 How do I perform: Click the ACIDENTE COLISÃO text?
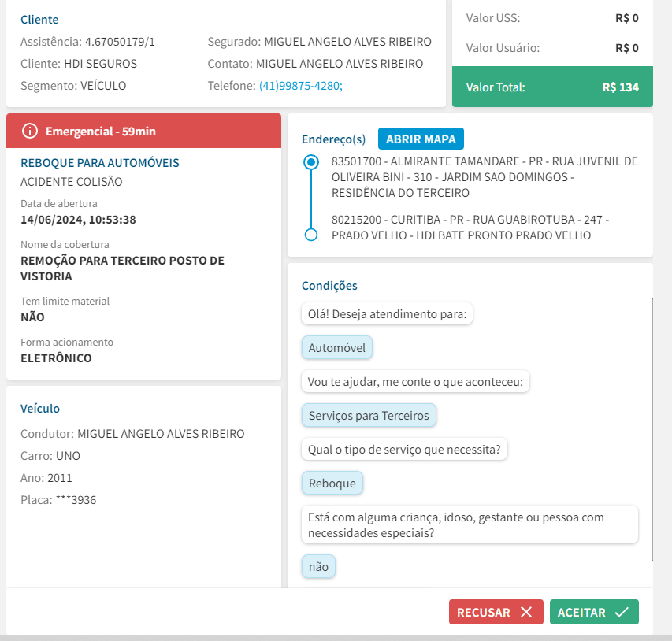click(72, 182)
